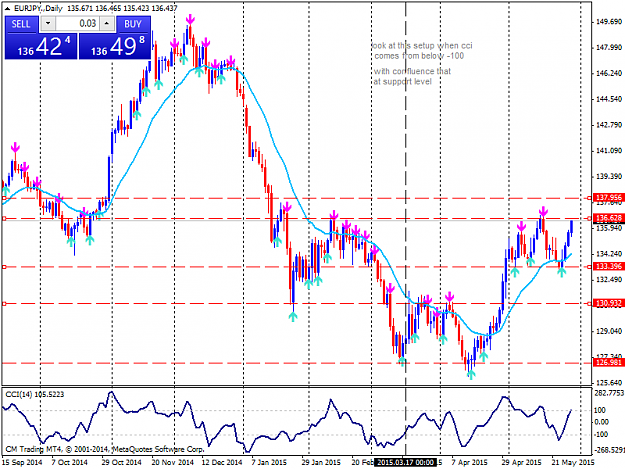Click the 136.42 sell price panel
The image size is (625, 469).
(x=41, y=46)
